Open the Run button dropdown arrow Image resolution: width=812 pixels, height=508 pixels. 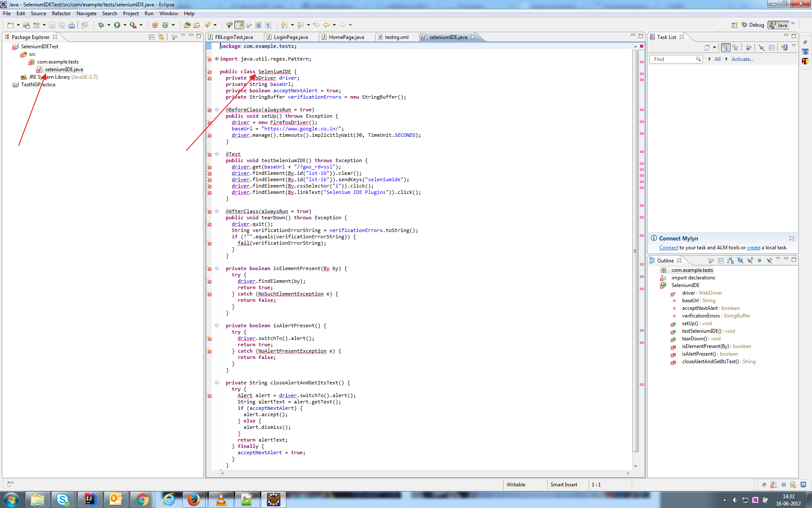tap(125, 25)
